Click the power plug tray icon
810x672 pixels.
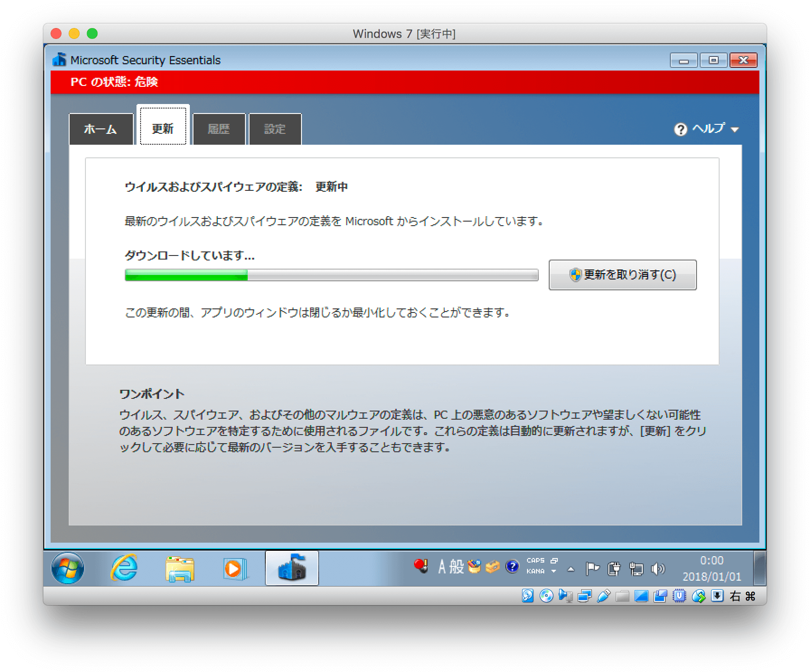pyautogui.click(x=615, y=568)
